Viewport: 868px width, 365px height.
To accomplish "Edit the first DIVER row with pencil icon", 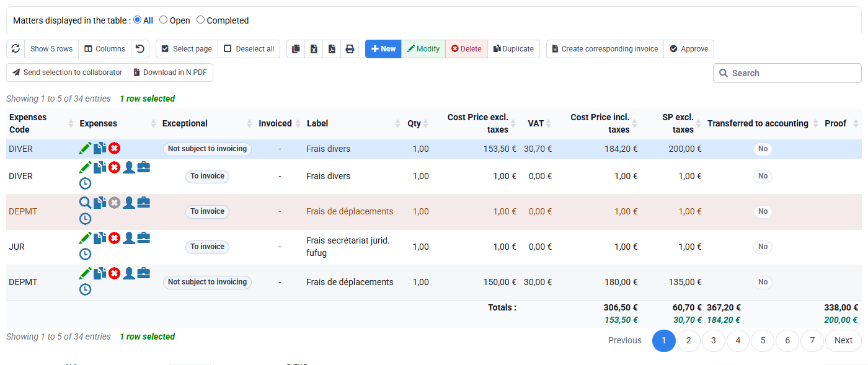I will pos(86,148).
